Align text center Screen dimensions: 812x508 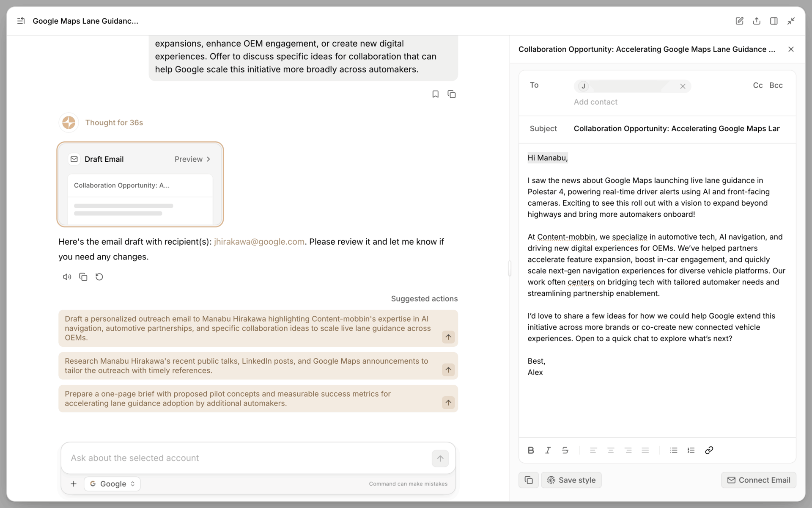coord(611,450)
